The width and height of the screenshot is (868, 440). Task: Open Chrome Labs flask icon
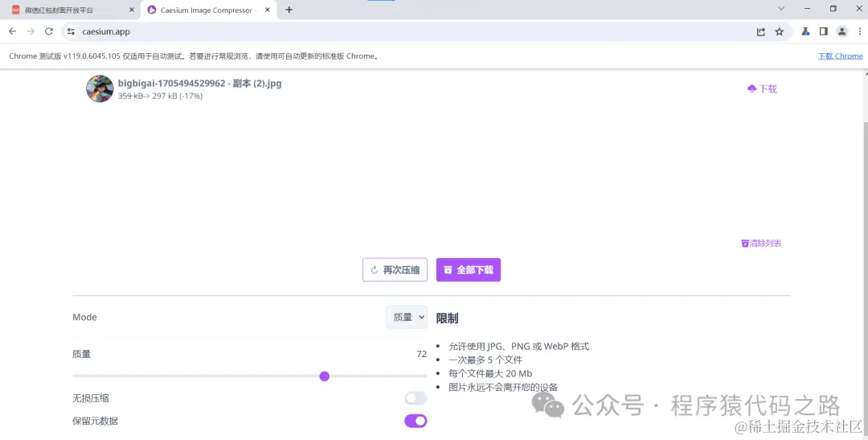pos(805,31)
